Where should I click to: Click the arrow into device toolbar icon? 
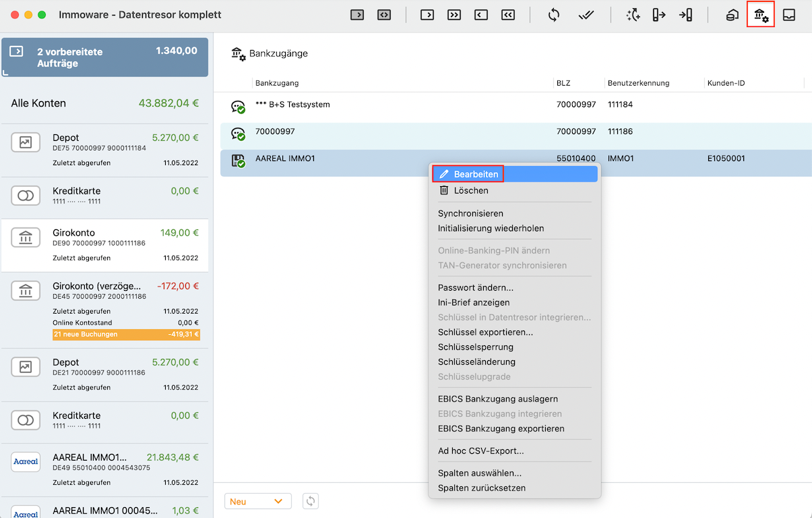click(686, 15)
